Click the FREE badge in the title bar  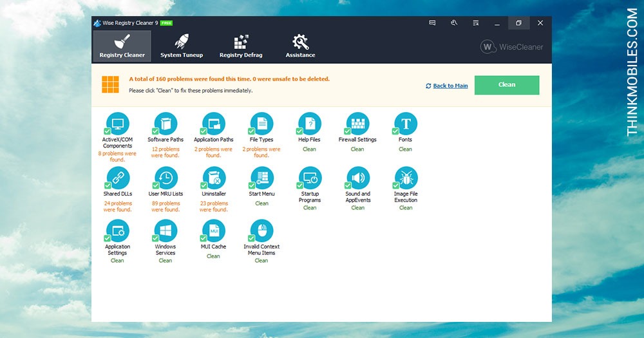[166, 23]
